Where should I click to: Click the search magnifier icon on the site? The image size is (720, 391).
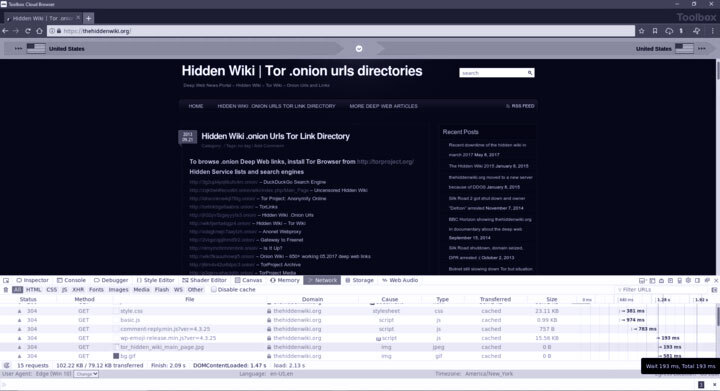pyautogui.click(x=530, y=73)
